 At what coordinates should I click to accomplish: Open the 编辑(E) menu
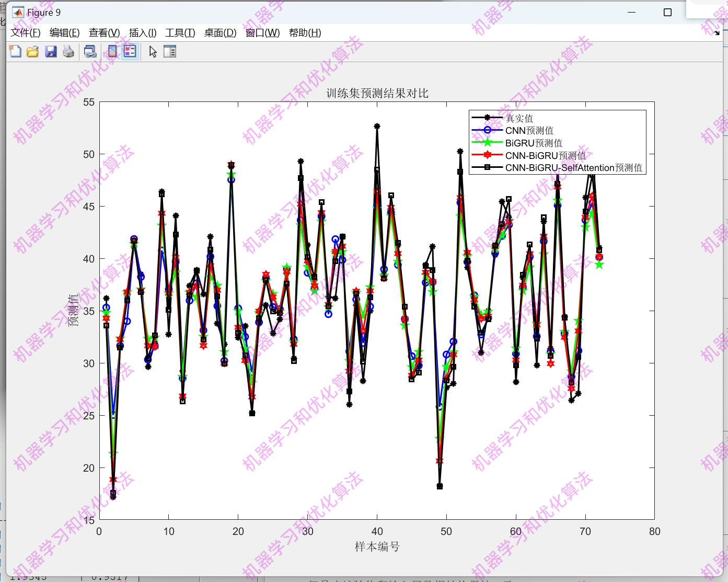click(65, 32)
